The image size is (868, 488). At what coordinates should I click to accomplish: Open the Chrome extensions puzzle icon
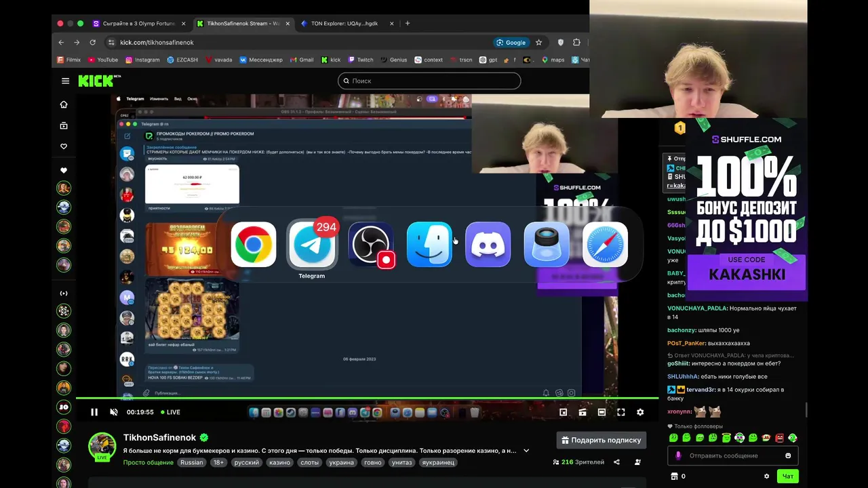coord(576,42)
